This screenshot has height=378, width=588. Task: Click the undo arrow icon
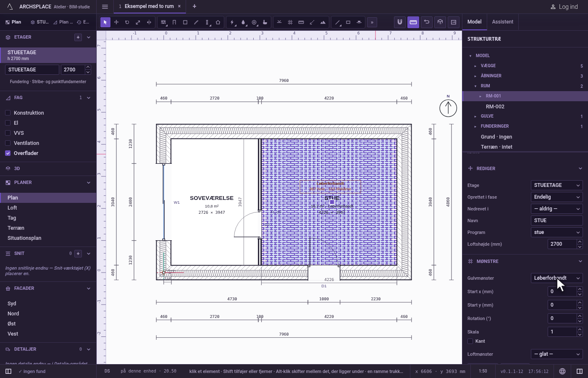tap(427, 22)
